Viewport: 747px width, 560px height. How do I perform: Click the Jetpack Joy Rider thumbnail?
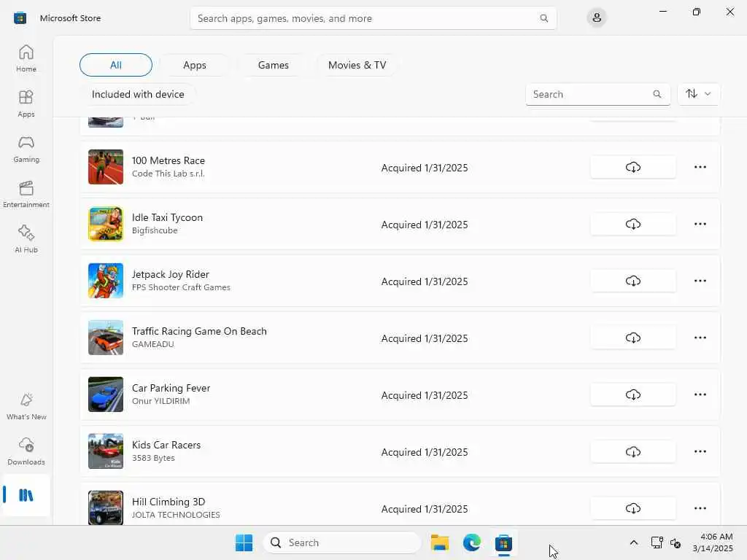tap(106, 281)
